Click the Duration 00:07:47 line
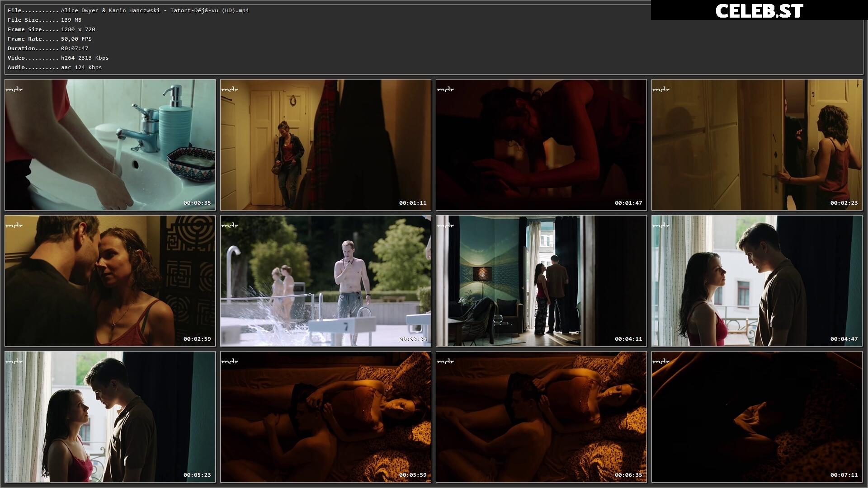 click(x=48, y=48)
